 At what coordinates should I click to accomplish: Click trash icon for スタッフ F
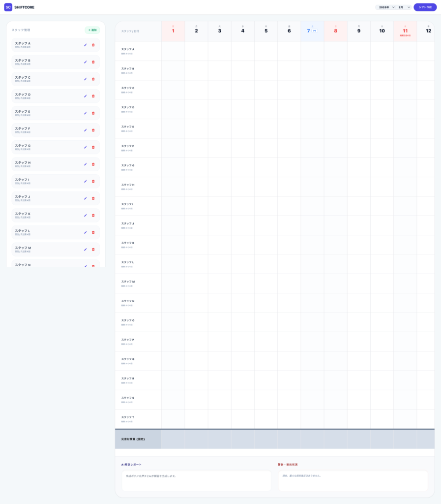93,130
